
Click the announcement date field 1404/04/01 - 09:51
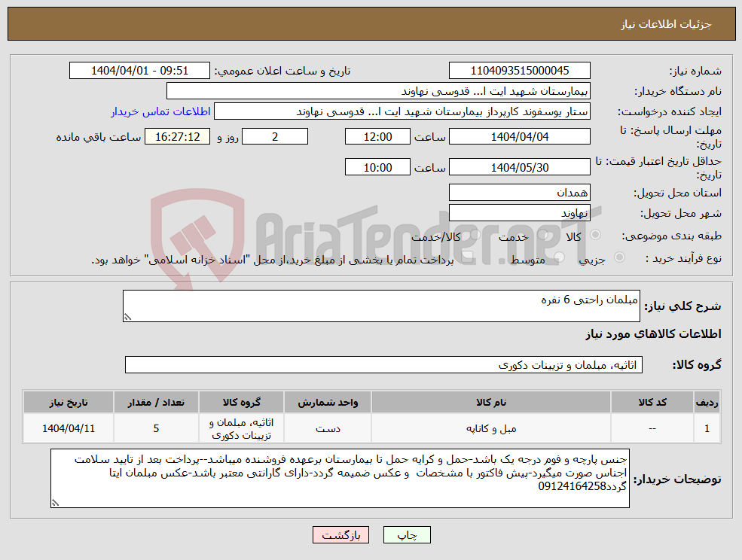click(x=139, y=71)
